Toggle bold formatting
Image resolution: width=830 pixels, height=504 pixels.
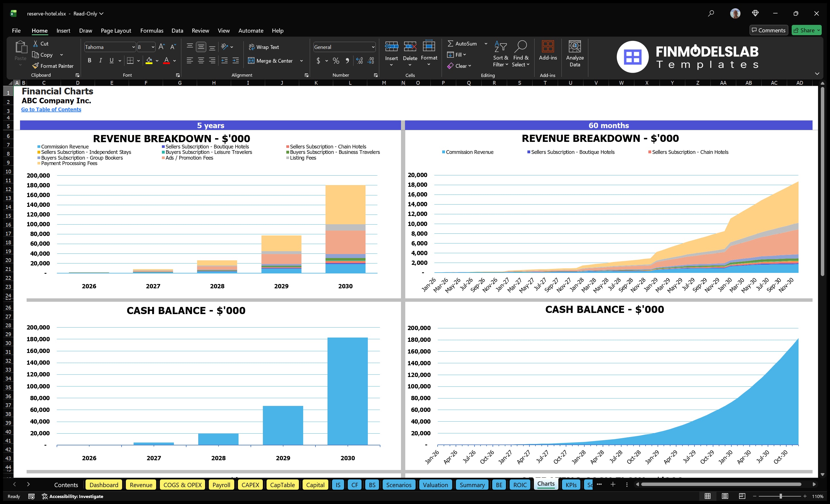coord(89,61)
